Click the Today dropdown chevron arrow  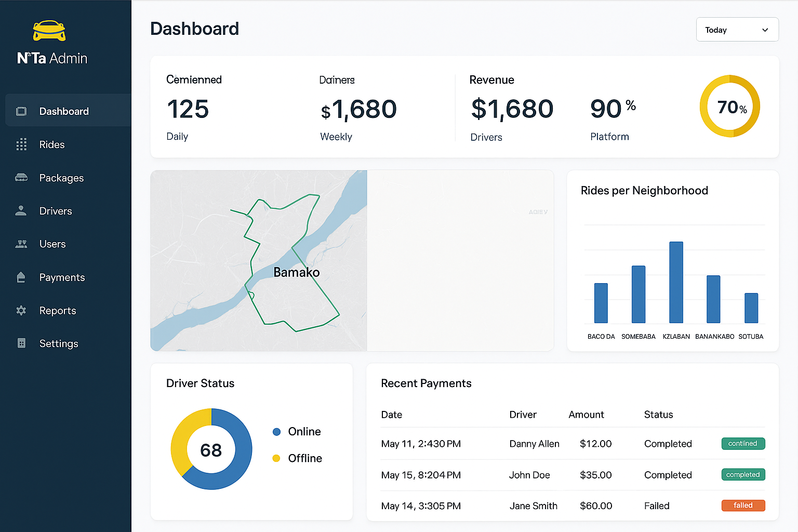click(765, 30)
